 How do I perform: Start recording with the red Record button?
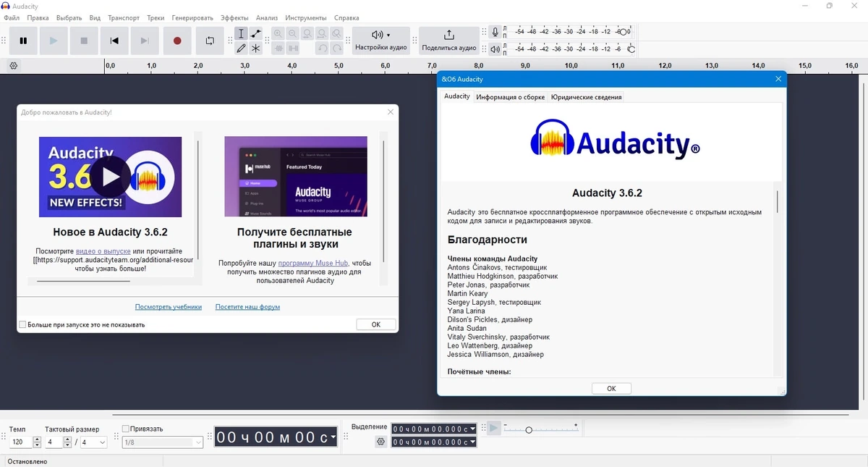pyautogui.click(x=177, y=41)
